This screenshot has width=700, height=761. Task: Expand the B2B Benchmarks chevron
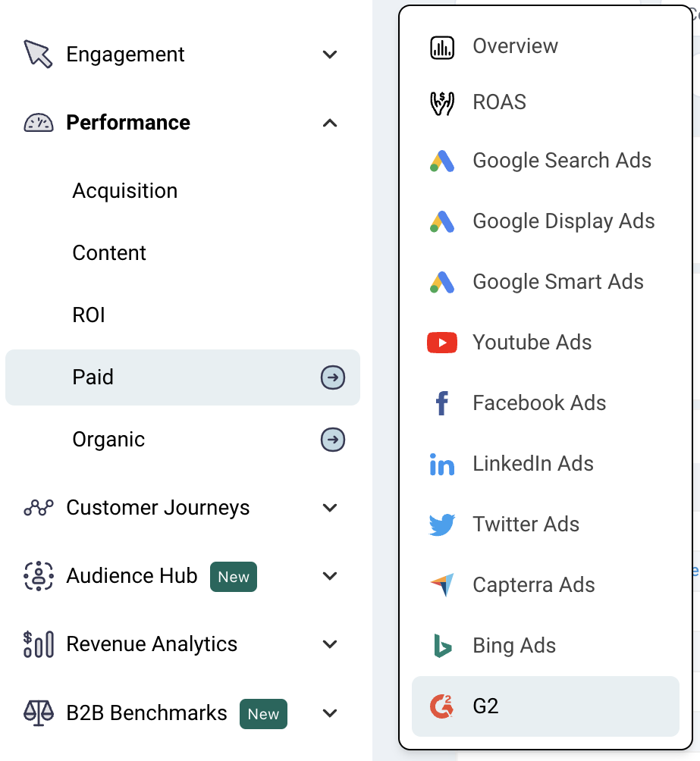point(330,713)
